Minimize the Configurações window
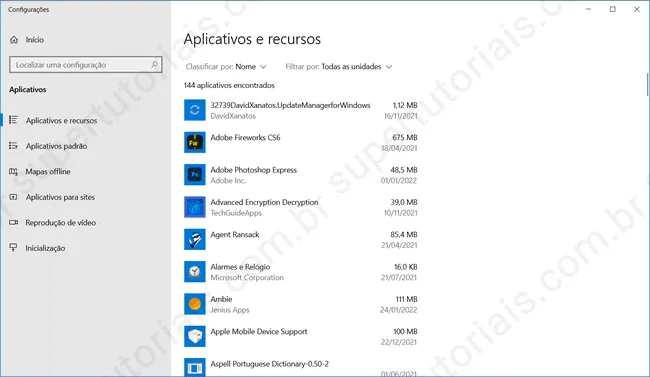 point(588,9)
